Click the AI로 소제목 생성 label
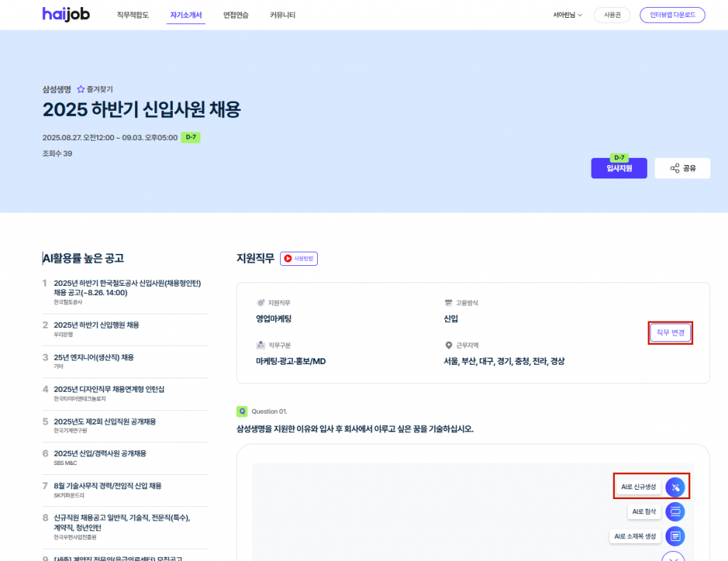 click(x=635, y=536)
